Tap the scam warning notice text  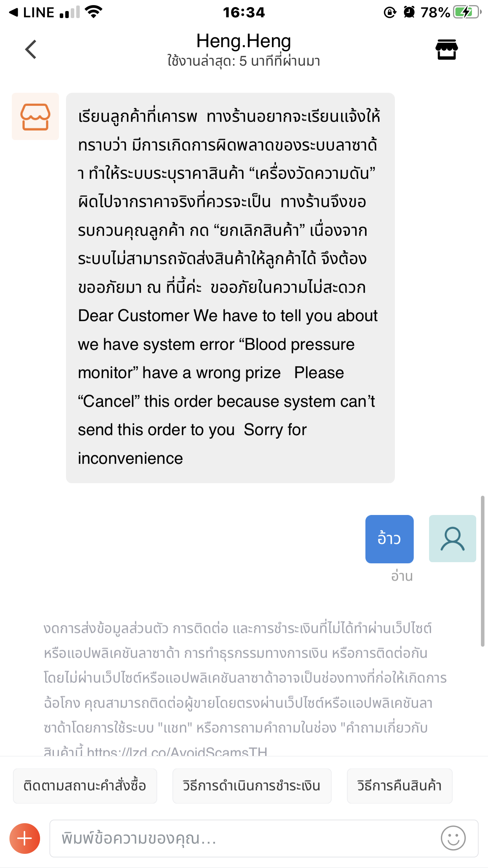(x=245, y=689)
